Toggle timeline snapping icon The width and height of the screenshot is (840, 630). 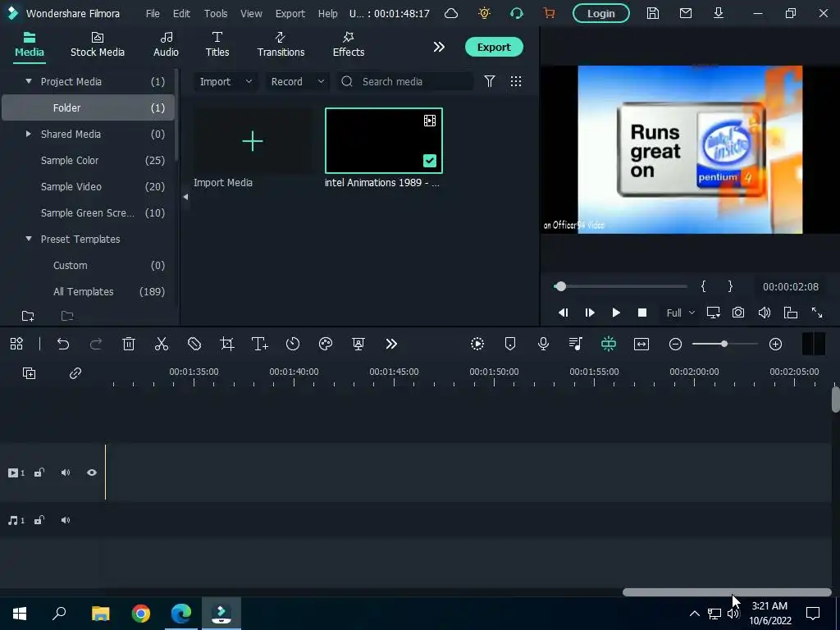(x=609, y=344)
